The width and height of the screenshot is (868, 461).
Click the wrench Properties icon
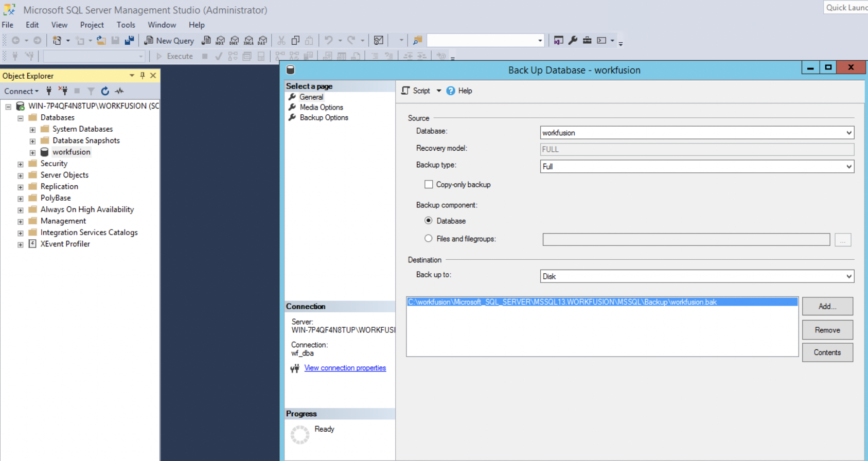[x=573, y=41]
